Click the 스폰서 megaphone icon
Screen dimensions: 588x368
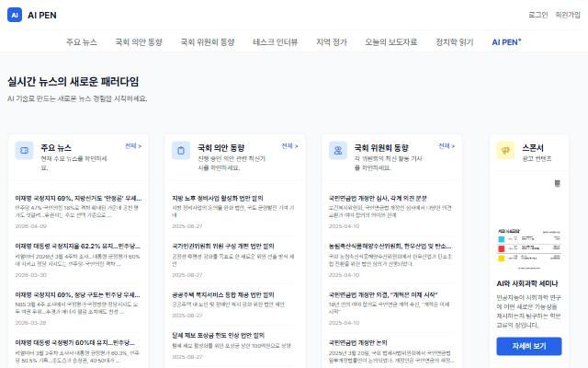[x=505, y=151]
